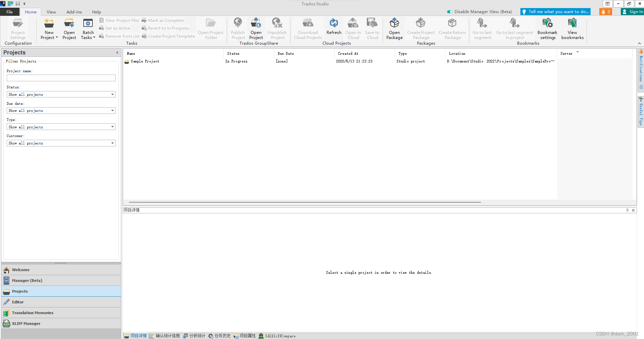Select the 任务历史 bottom tab
This screenshot has height=339, width=644.
coord(219,336)
